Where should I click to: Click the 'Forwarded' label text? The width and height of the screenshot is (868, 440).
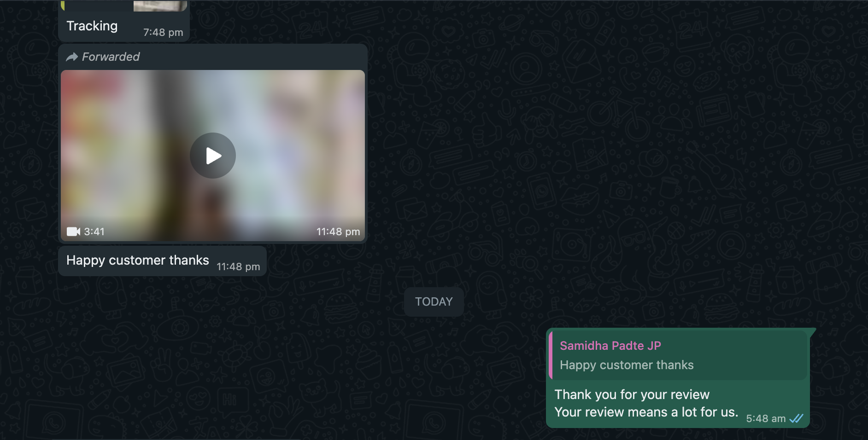pyautogui.click(x=111, y=57)
